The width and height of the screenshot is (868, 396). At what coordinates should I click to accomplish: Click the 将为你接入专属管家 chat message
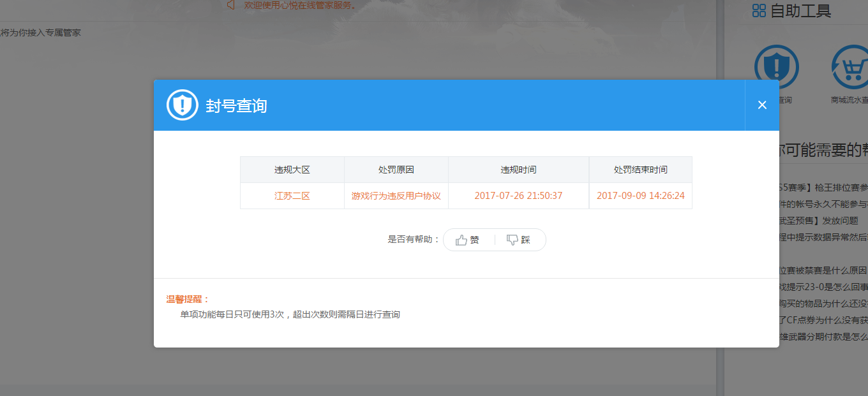[x=40, y=33]
